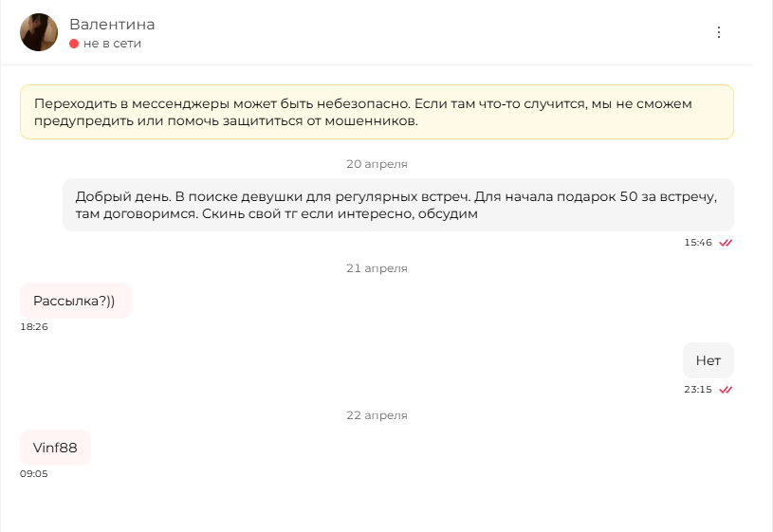Image resolution: width=773 pixels, height=532 pixels.
Task: Click Valentina's profile avatar photo
Action: click(39, 32)
